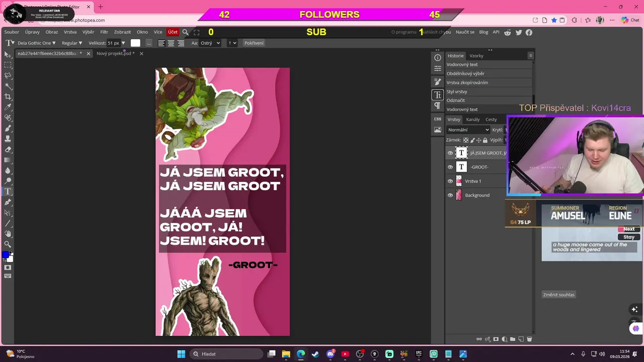Image resolution: width=644 pixels, height=362 pixels.
Task: Select the Type tool in the toolbox
Action: (8, 192)
